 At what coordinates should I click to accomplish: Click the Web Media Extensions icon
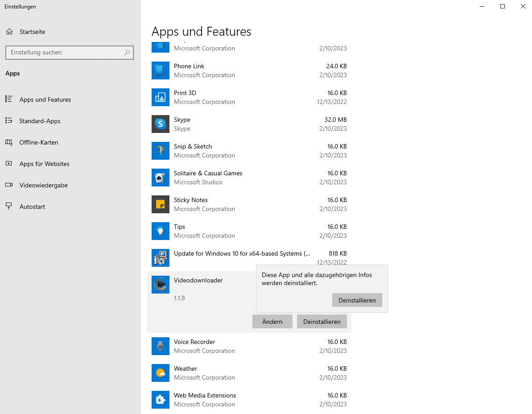click(160, 400)
